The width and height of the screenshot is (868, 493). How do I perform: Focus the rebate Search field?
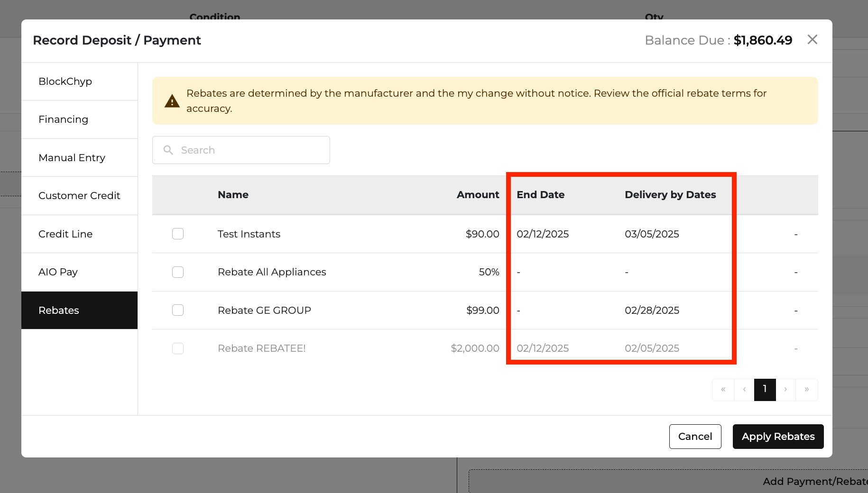click(x=241, y=150)
